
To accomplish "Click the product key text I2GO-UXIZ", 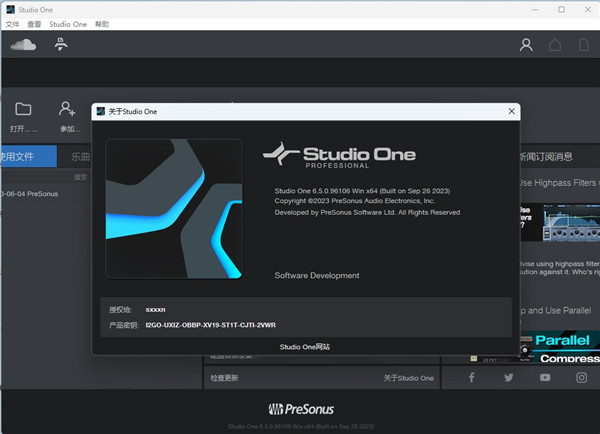I will 210,325.
